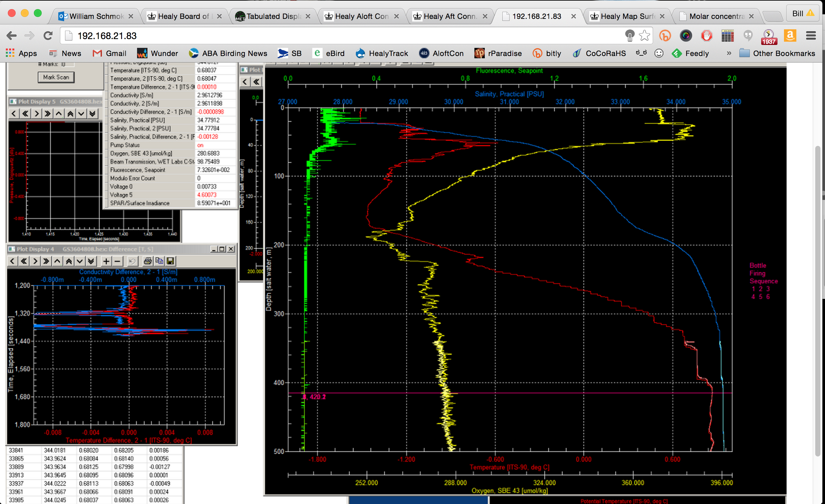Open the Other Bookmarks folder

point(777,53)
